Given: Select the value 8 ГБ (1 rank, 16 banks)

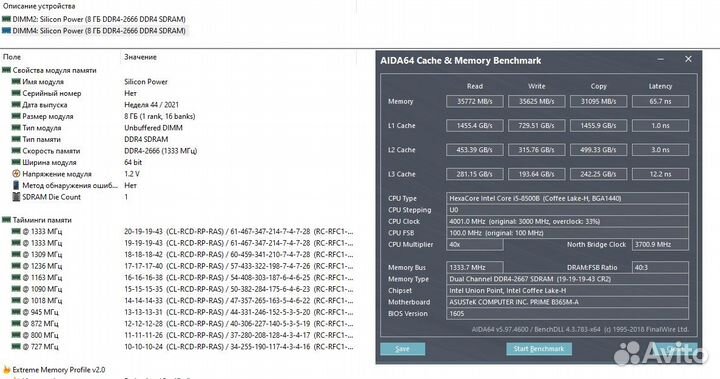Looking at the screenshot, I should click(160, 116).
